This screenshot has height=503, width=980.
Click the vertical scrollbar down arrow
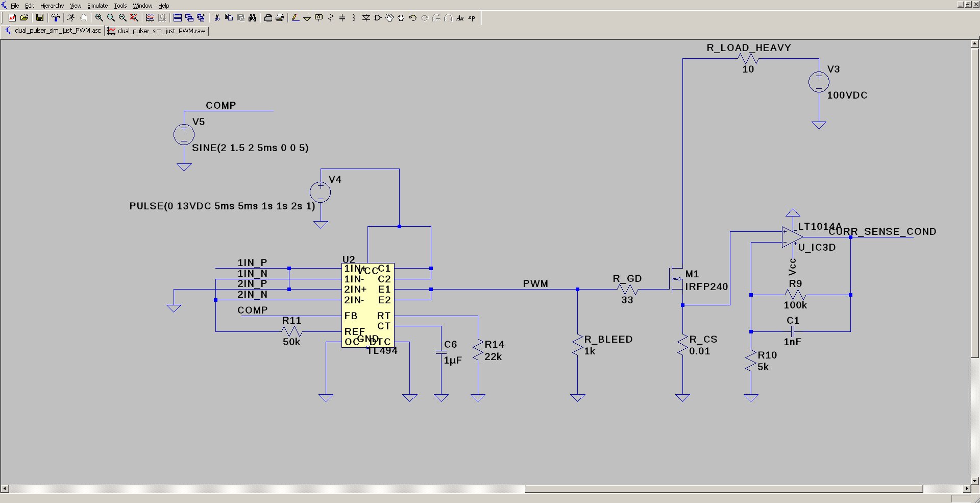click(x=974, y=481)
